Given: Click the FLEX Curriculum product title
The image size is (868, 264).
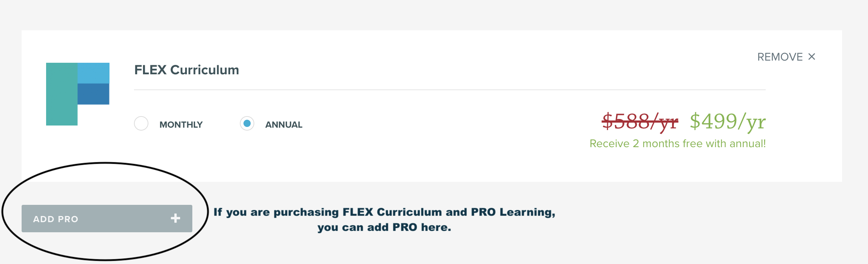Looking at the screenshot, I should point(187,70).
